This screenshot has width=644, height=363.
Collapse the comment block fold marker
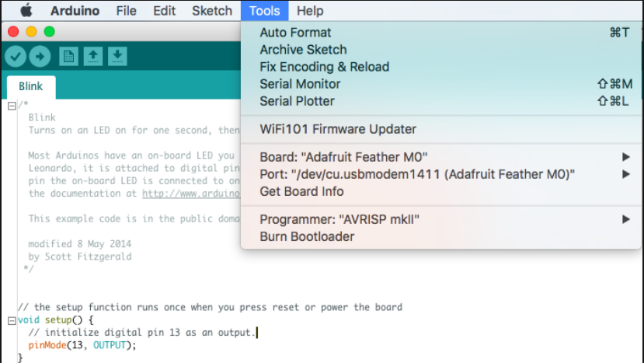[x=12, y=106]
